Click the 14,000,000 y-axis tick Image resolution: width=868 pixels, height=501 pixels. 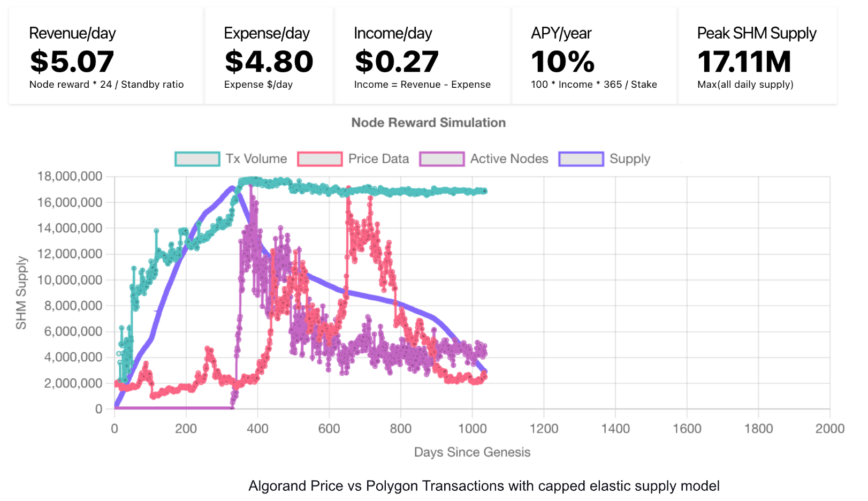pos(70,228)
